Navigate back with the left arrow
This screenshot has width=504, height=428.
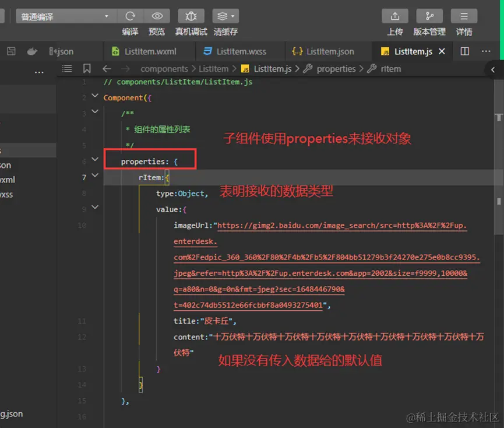[x=107, y=69]
